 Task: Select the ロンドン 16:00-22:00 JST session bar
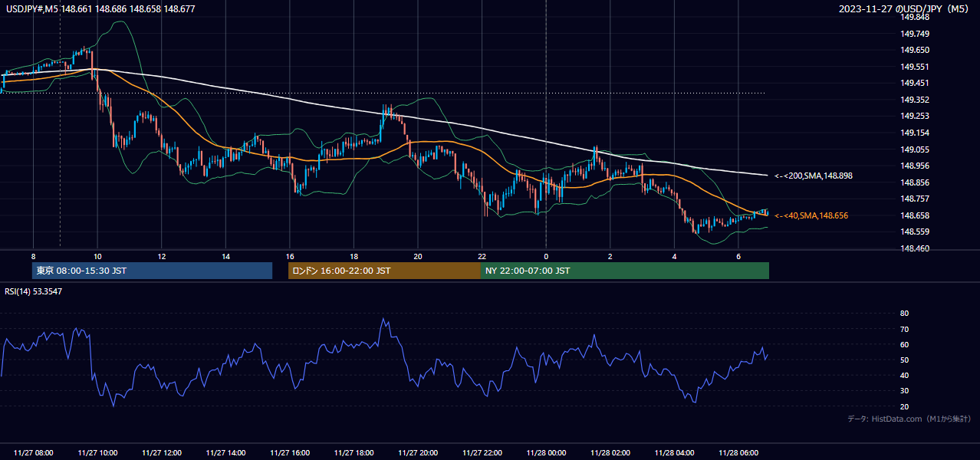coord(384,271)
